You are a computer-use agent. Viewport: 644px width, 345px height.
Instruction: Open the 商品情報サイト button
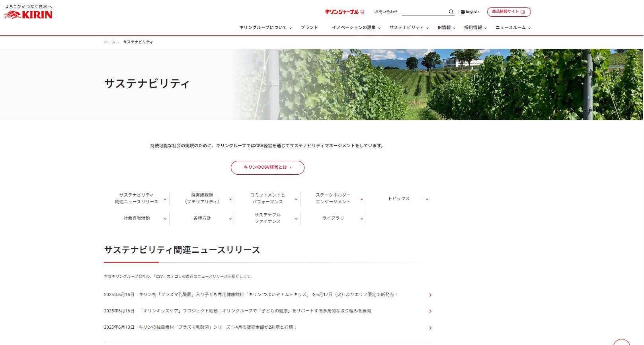click(509, 12)
